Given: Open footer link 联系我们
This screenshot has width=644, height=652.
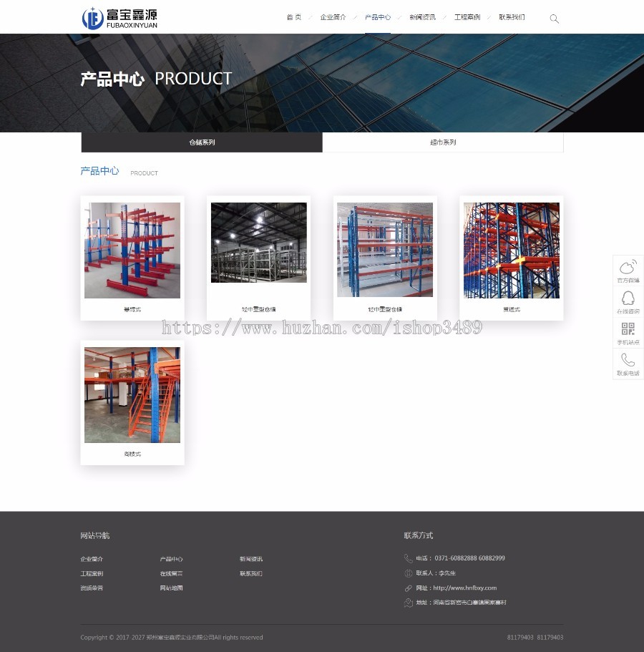Looking at the screenshot, I should click(251, 573).
